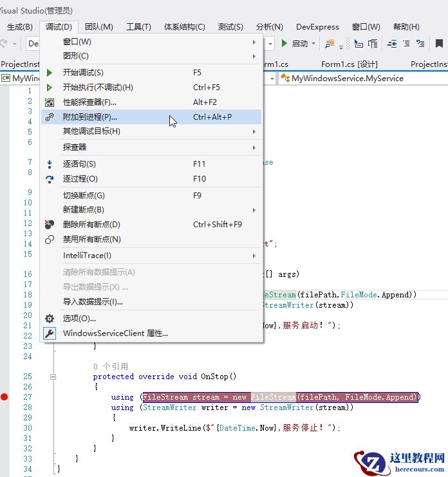Open the redo history dropdown arrow
Viewport: 448px width, 477px height.
(x=14, y=44)
